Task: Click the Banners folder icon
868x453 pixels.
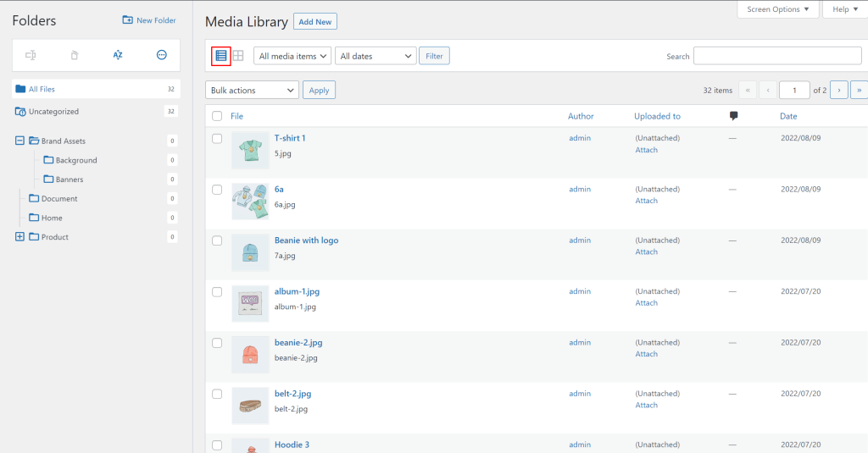Action: 48,180
